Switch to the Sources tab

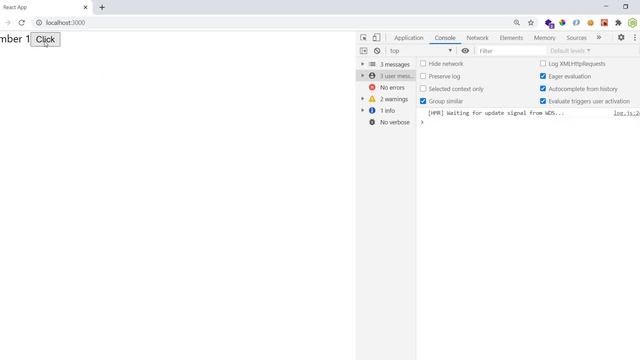[x=576, y=38]
